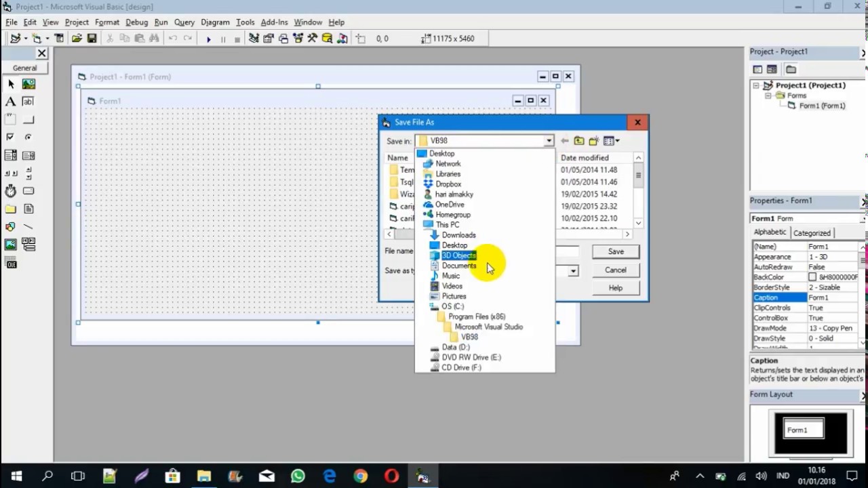Open the Menu Editor from toolbar
The image size is (868, 488).
click(x=59, y=39)
